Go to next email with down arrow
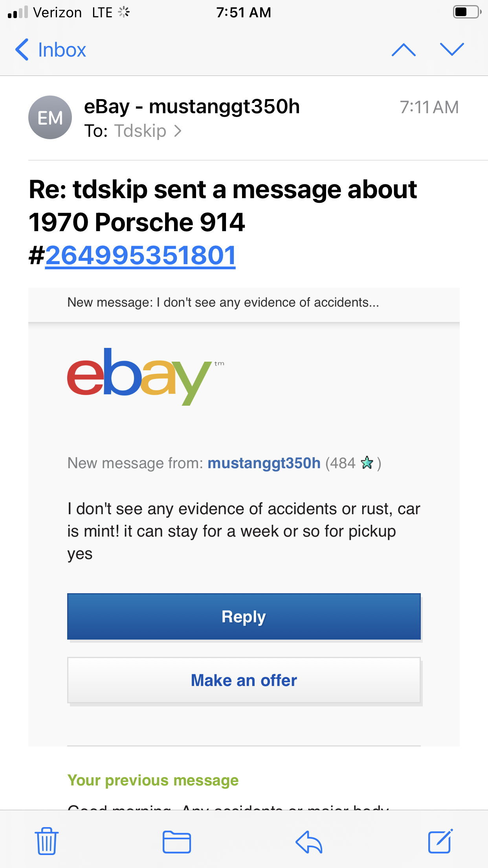488x868 pixels. click(x=452, y=50)
